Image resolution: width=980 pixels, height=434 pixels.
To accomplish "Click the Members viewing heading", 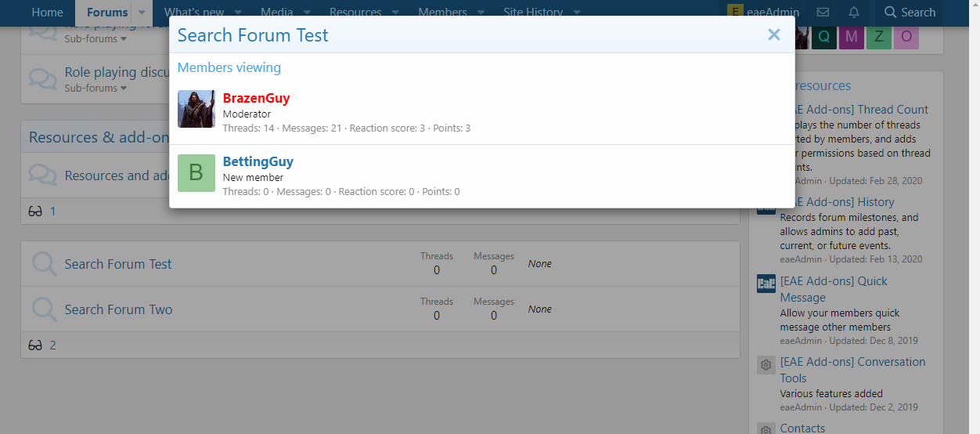I will (229, 67).
